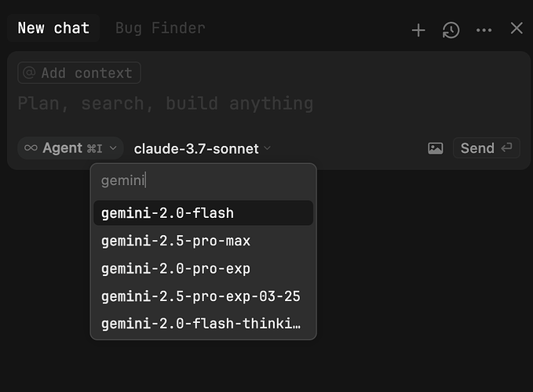Open chat history clock icon
533x392 pixels.
[x=451, y=30]
